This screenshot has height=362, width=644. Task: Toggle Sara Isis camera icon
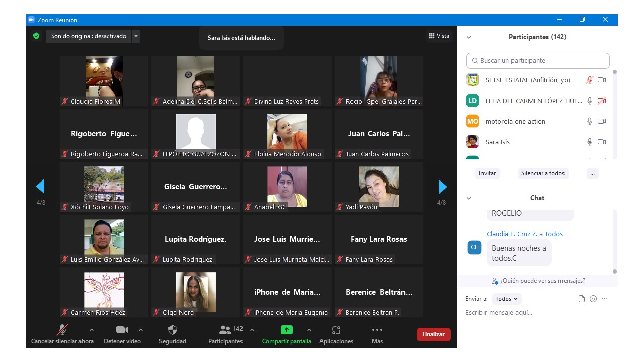[602, 142]
